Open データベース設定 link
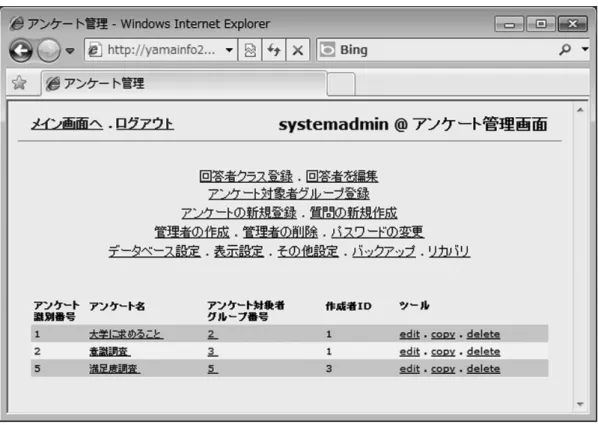The image size is (598, 425). point(154,251)
